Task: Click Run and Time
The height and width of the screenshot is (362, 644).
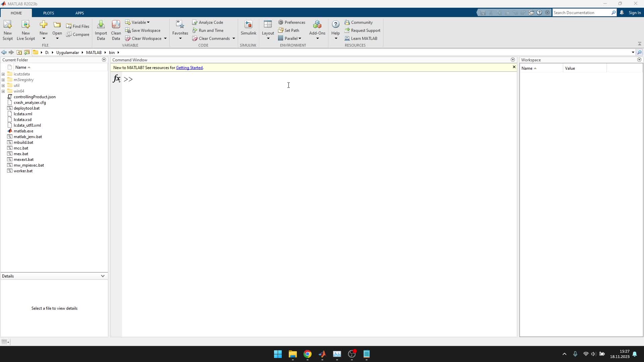Action: [208, 30]
